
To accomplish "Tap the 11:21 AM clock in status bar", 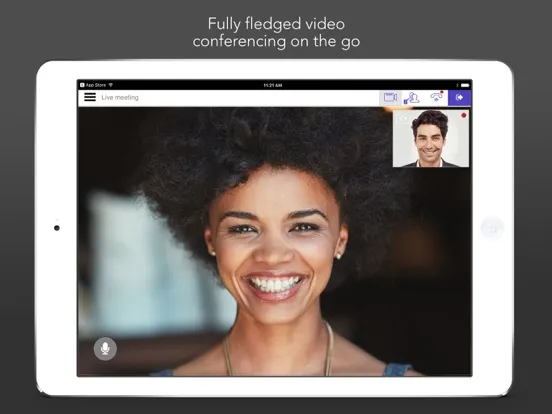I will 272,85.
